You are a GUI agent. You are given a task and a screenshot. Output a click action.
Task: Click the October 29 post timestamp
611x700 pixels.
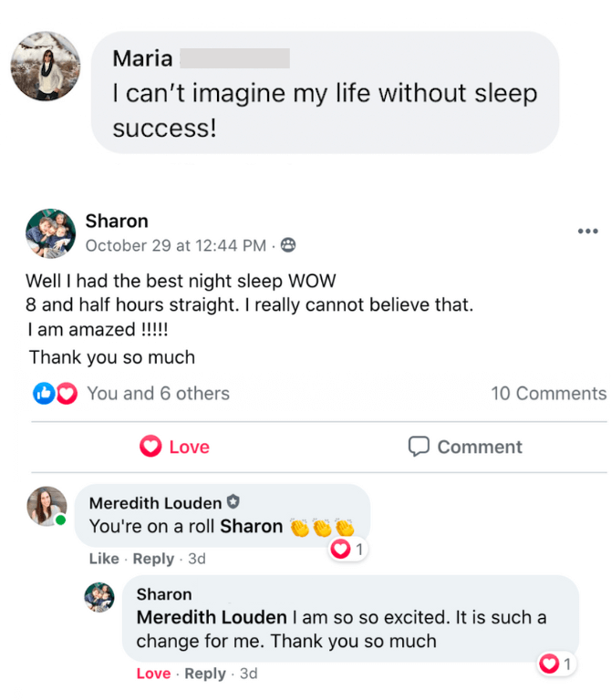175,245
